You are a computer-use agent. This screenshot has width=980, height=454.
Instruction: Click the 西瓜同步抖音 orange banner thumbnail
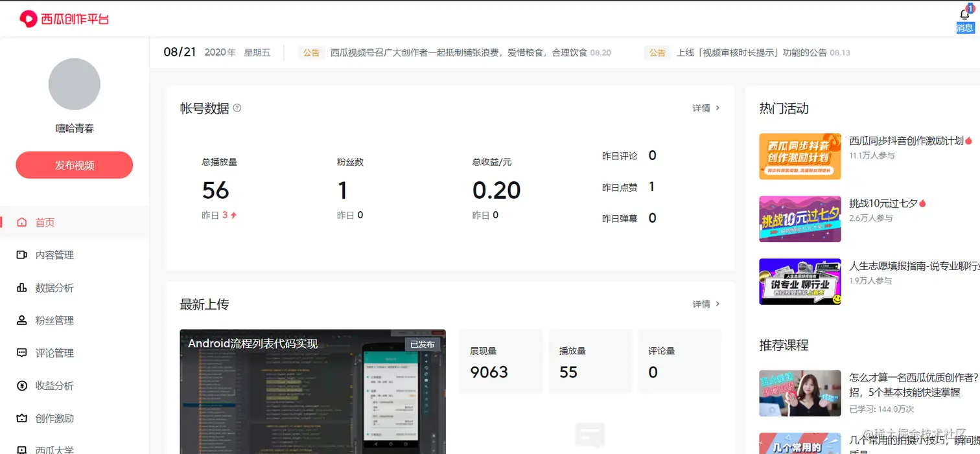click(x=800, y=157)
